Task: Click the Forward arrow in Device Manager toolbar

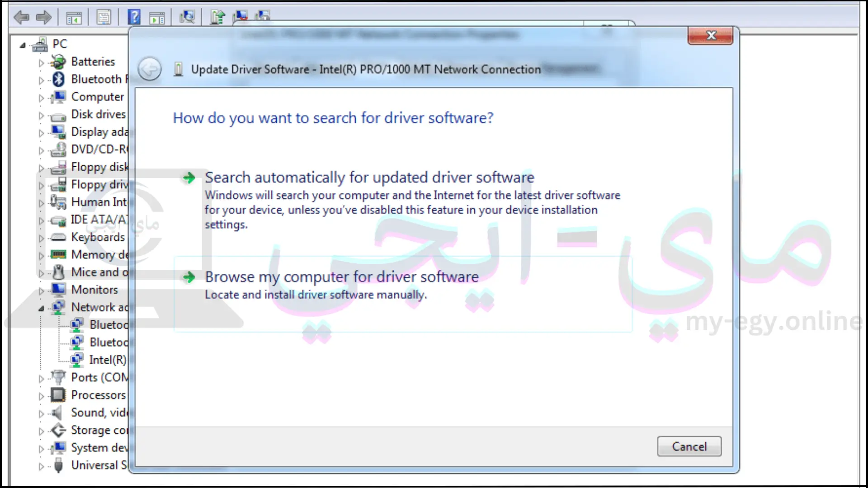Action: pyautogui.click(x=44, y=18)
